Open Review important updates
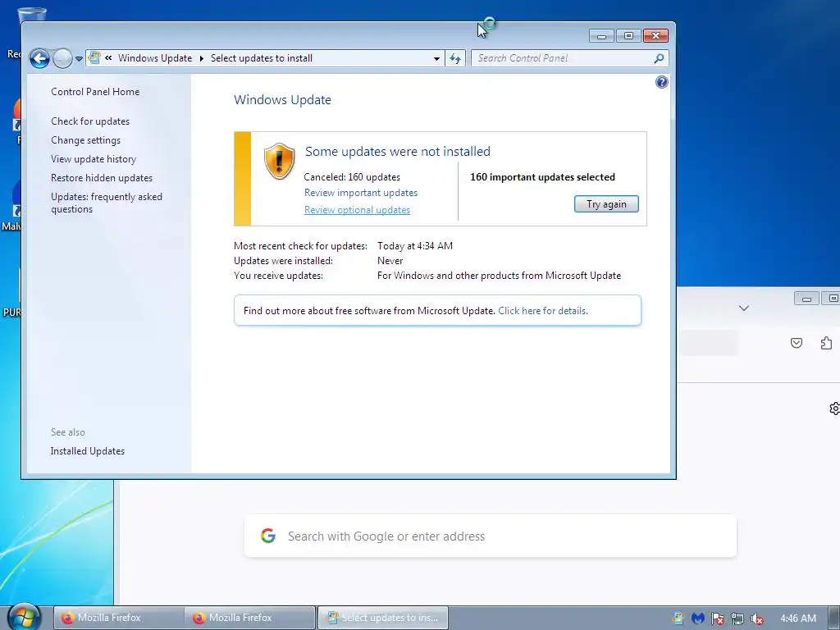The height and width of the screenshot is (630, 840). [x=361, y=193]
